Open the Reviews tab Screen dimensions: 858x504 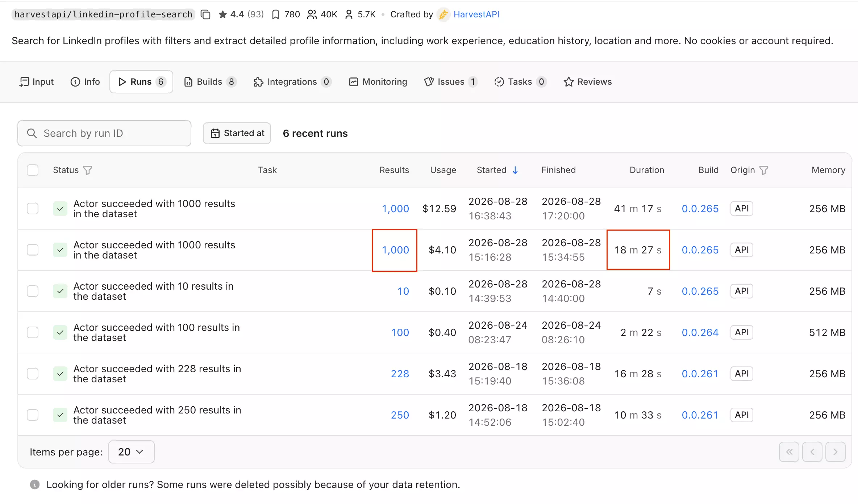click(x=588, y=82)
